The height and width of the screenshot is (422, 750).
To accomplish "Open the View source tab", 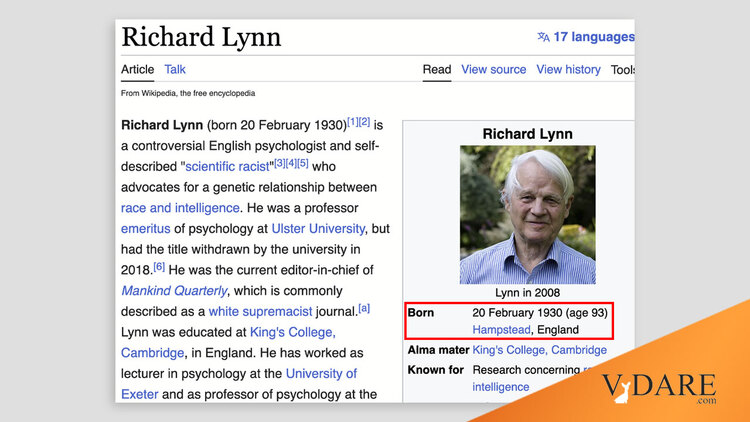I will (x=494, y=69).
